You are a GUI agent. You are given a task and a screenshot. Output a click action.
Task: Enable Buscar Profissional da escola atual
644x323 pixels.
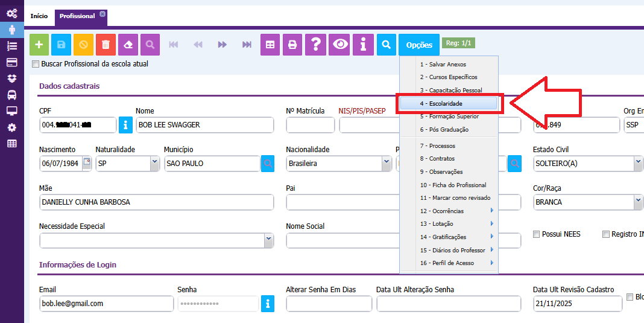click(36, 64)
